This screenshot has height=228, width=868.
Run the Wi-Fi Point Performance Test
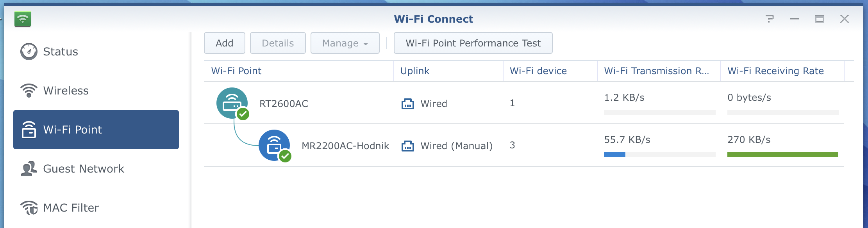(x=473, y=43)
